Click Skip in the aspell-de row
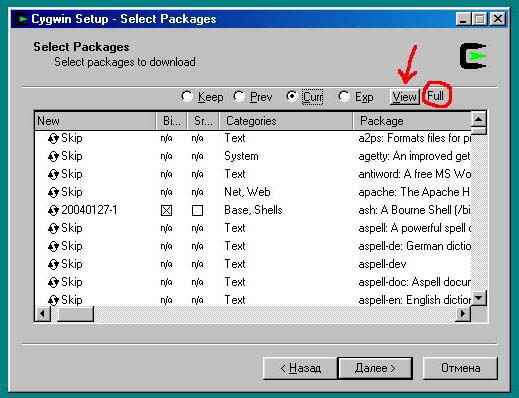 pyautogui.click(x=72, y=246)
